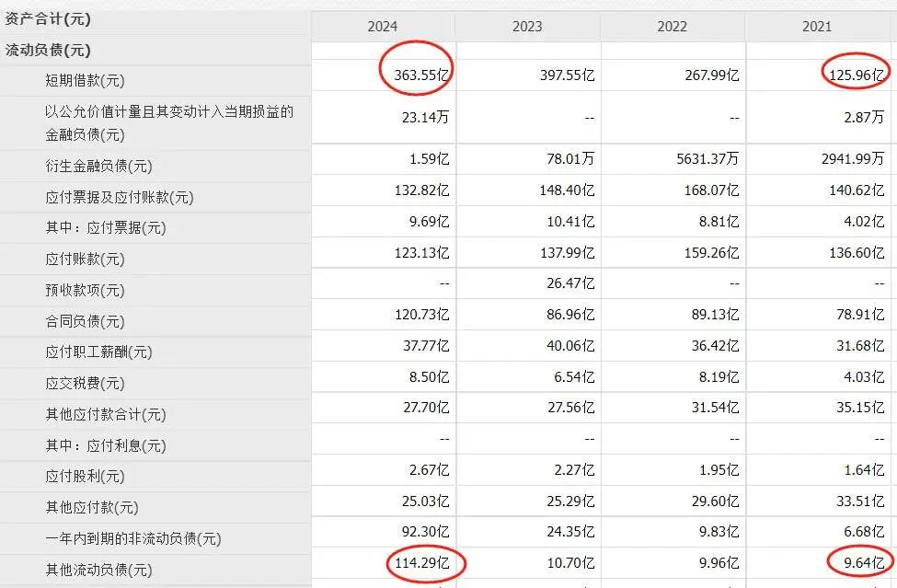The width and height of the screenshot is (897, 588).
Task: Click the 资产合计(元) row label
Action: click(x=48, y=18)
